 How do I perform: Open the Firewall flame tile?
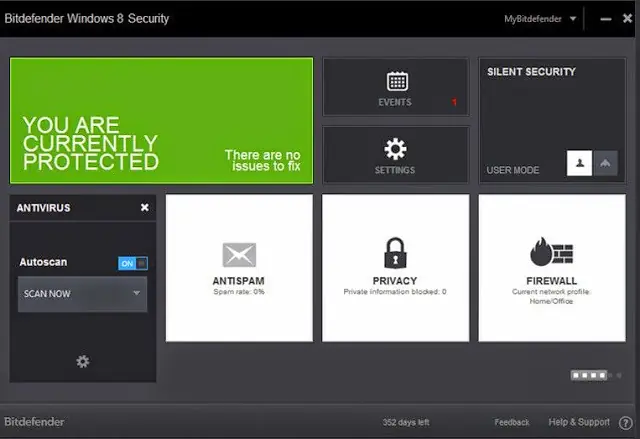point(552,268)
